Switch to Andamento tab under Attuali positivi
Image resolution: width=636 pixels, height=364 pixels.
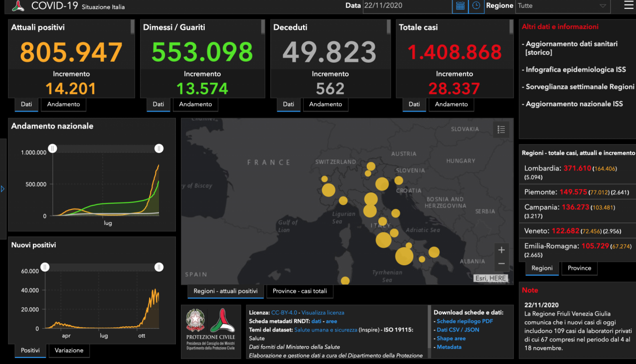coord(63,104)
